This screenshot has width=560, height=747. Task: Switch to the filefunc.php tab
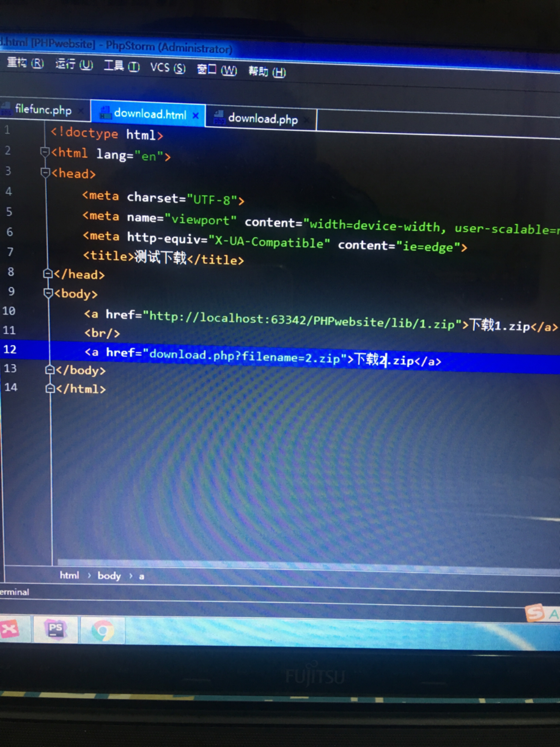point(43,109)
